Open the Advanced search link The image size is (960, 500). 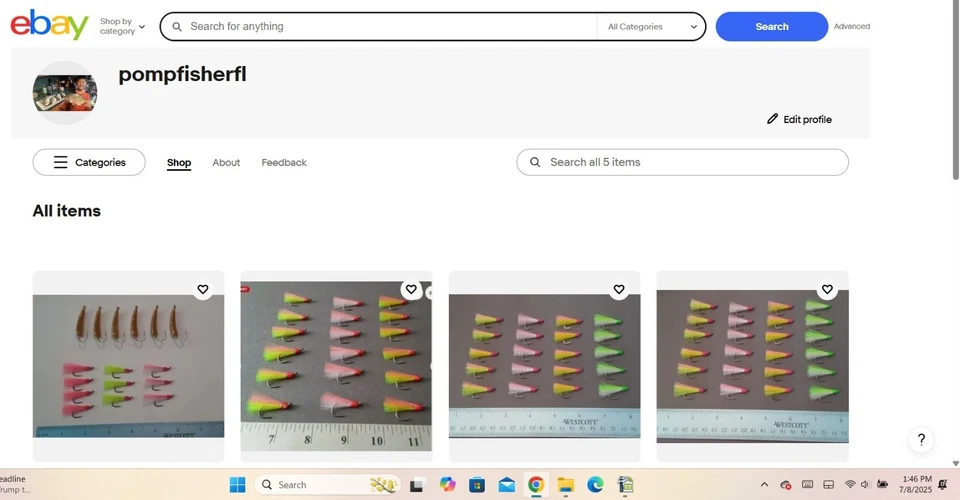(852, 26)
